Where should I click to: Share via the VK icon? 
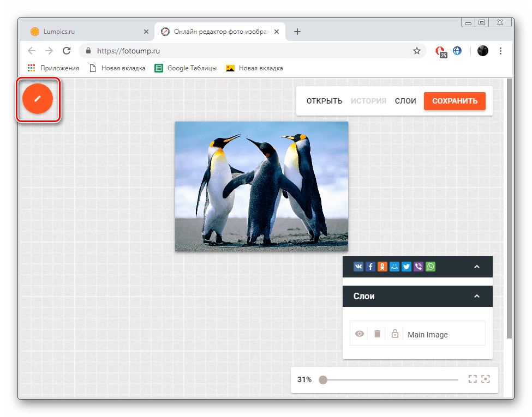tap(358, 267)
